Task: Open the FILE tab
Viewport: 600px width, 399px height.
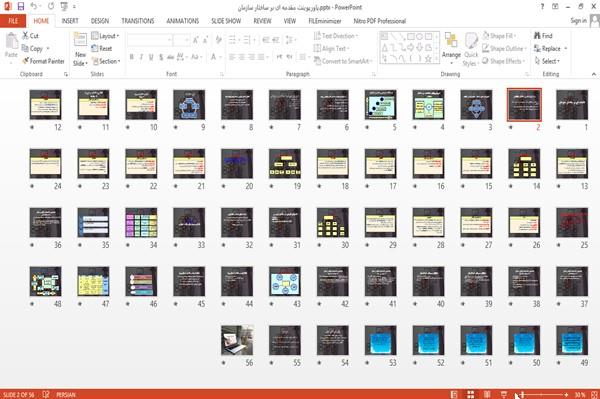Action: [x=13, y=21]
